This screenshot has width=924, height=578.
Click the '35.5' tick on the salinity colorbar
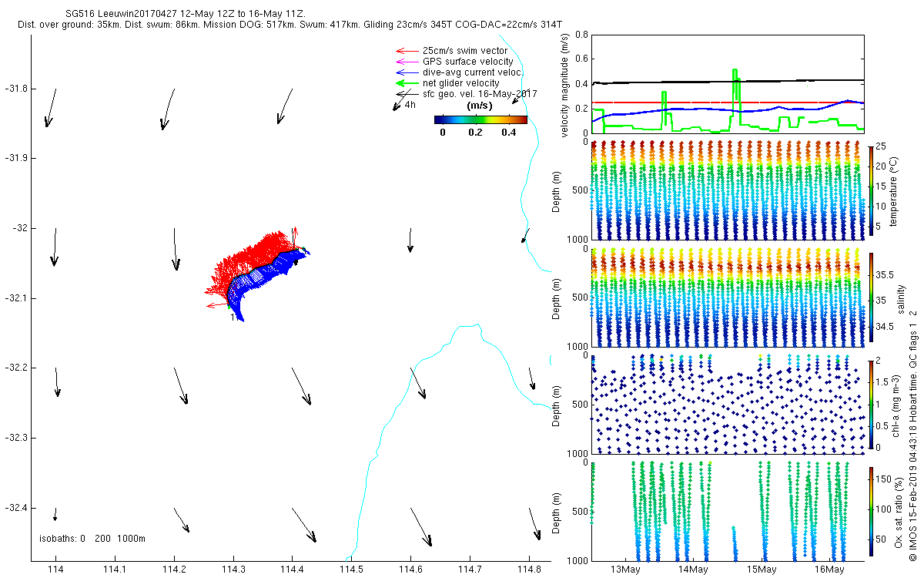tap(885, 274)
